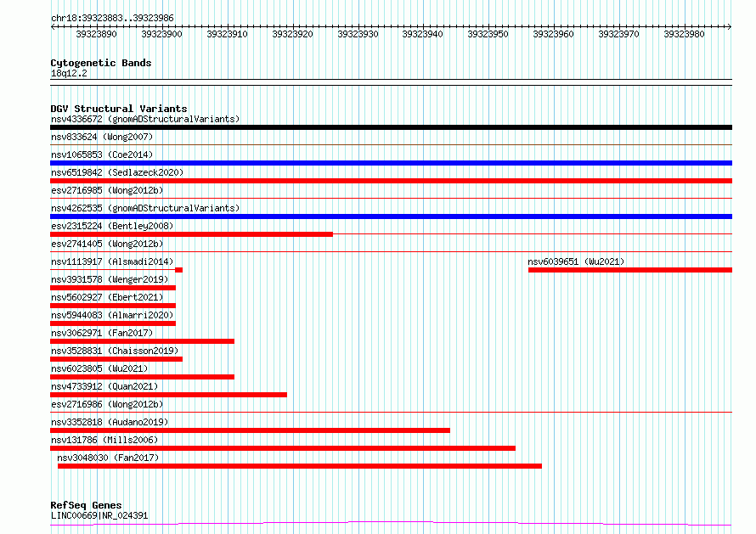Click the red bar under nsv6023805
This screenshot has height=534, width=756.
pos(142,377)
